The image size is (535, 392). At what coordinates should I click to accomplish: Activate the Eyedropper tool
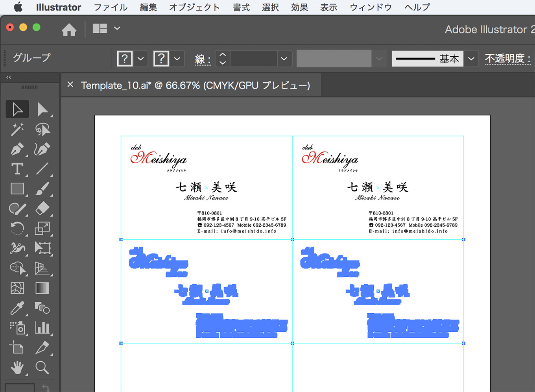tap(17, 308)
